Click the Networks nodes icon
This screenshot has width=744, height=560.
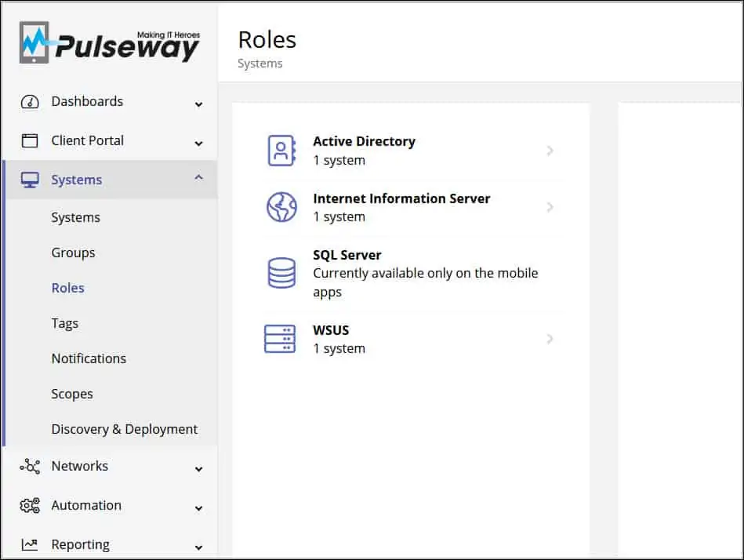pos(30,466)
